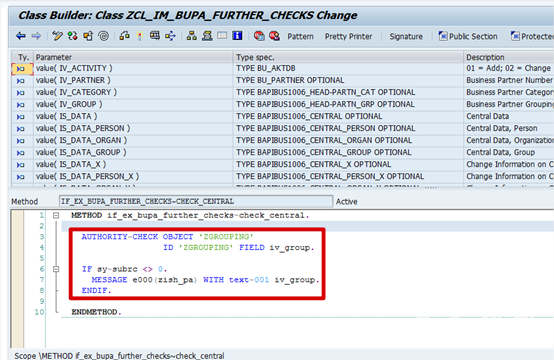554x360 pixels.
Task: Click the Enhance spiral icon
Action: (104, 36)
